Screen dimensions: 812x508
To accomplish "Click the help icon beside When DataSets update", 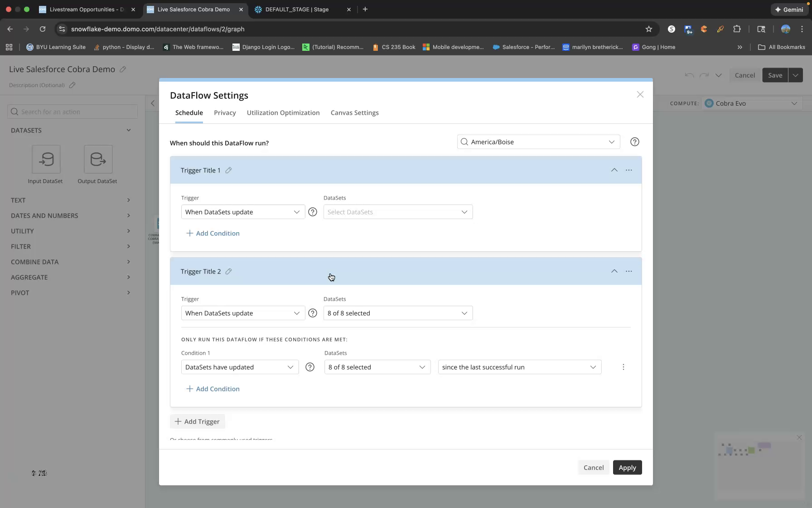I will point(313,212).
